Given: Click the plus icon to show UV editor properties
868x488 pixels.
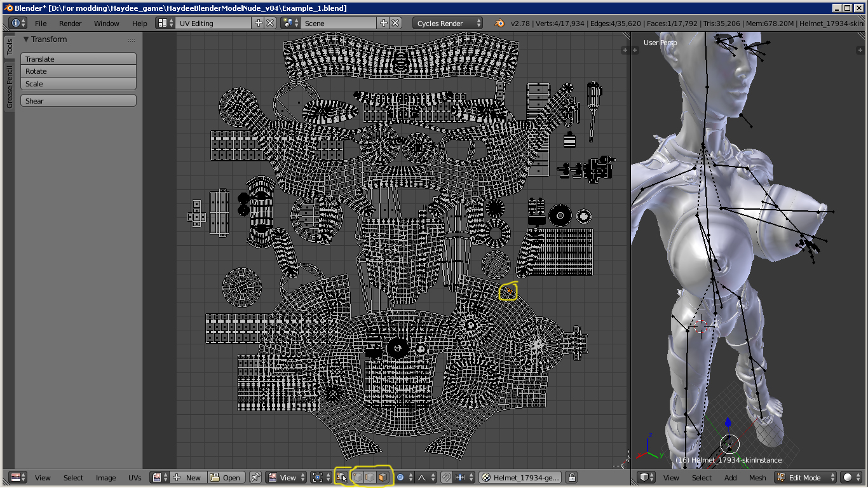Looking at the screenshot, I should coord(625,50).
